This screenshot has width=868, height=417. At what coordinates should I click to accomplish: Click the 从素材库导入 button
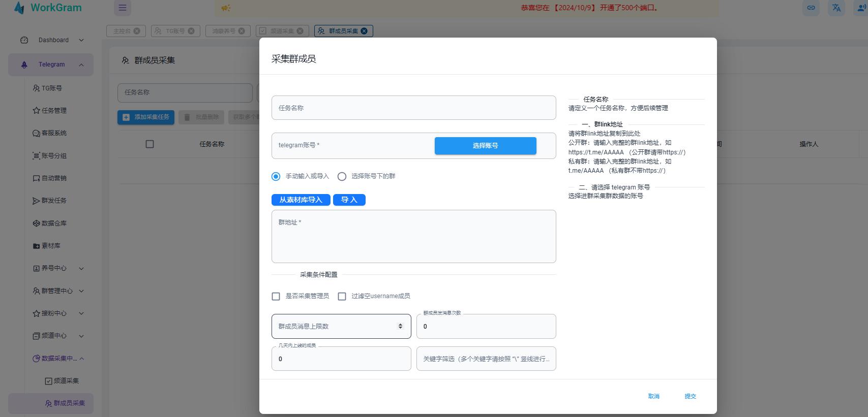pyautogui.click(x=301, y=200)
